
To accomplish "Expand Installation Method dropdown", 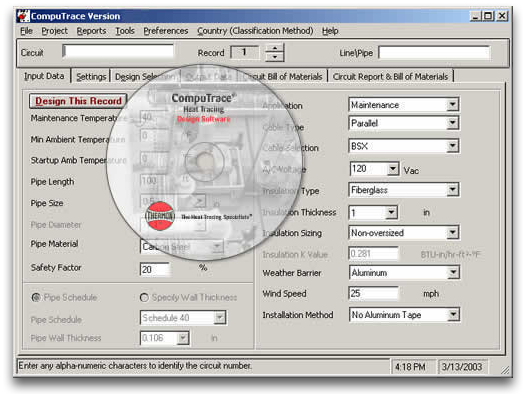I will click(x=453, y=315).
